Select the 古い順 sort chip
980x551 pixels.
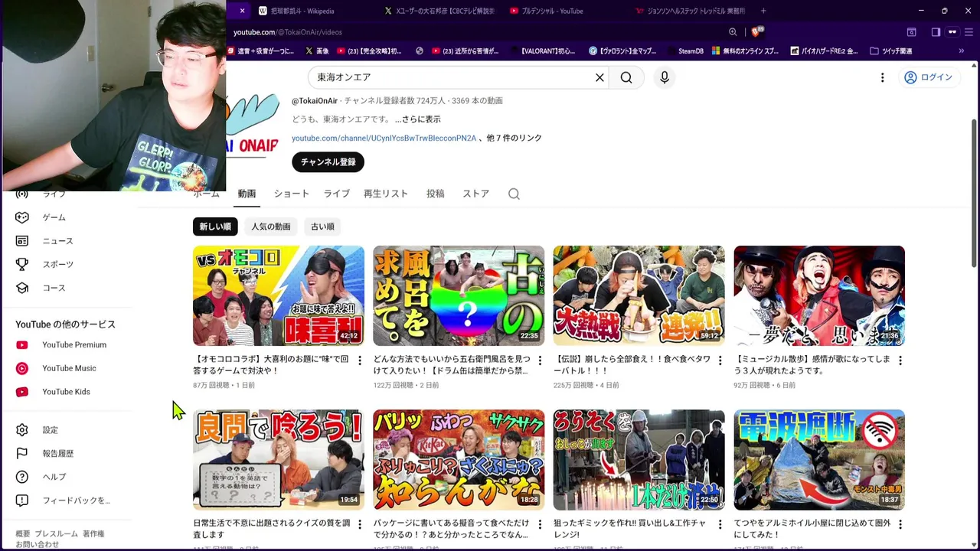(322, 227)
